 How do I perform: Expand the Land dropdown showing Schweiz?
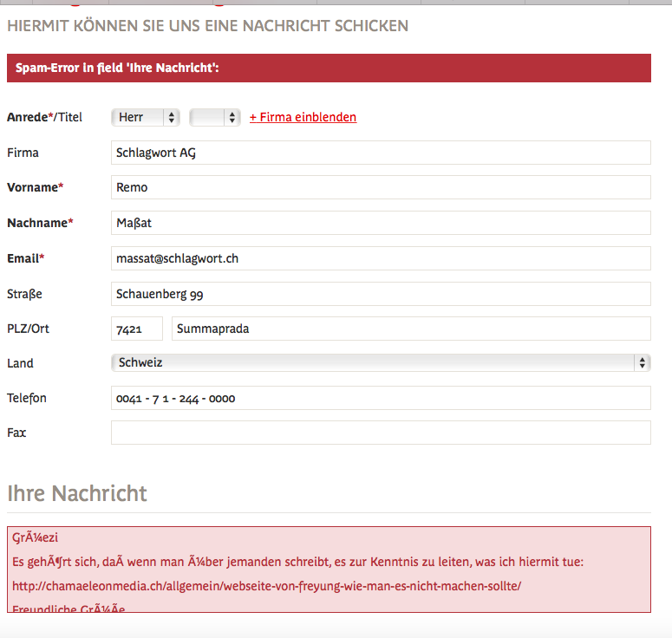[381, 362]
